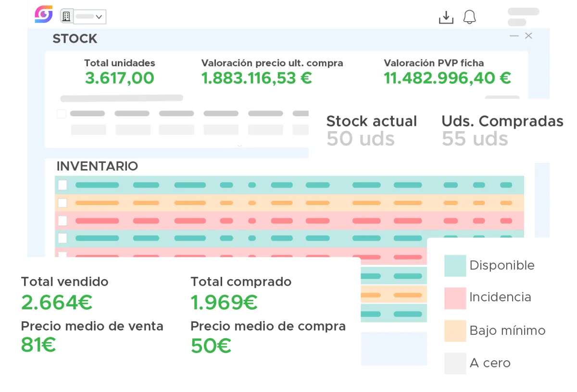The height and width of the screenshot is (392, 577).
Task: Toggle the filter header checkbox above INVENTARIO
Action: tap(62, 114)
